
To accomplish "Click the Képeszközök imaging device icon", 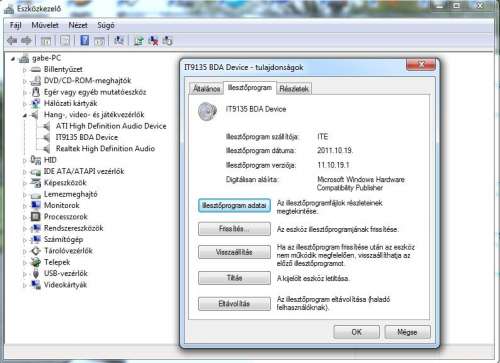I will click(36, 183).
